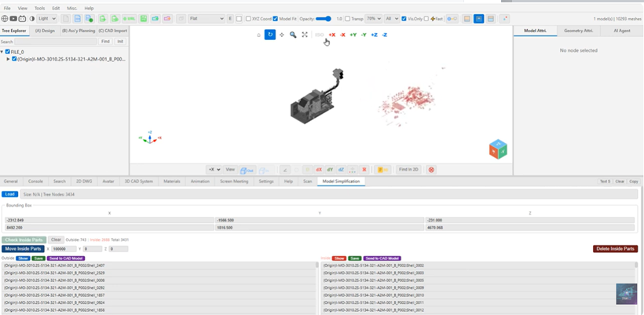Screen dimensions: 644x315
Task: Select the magnifier zoom tool
Action: [x=293, y=35]
